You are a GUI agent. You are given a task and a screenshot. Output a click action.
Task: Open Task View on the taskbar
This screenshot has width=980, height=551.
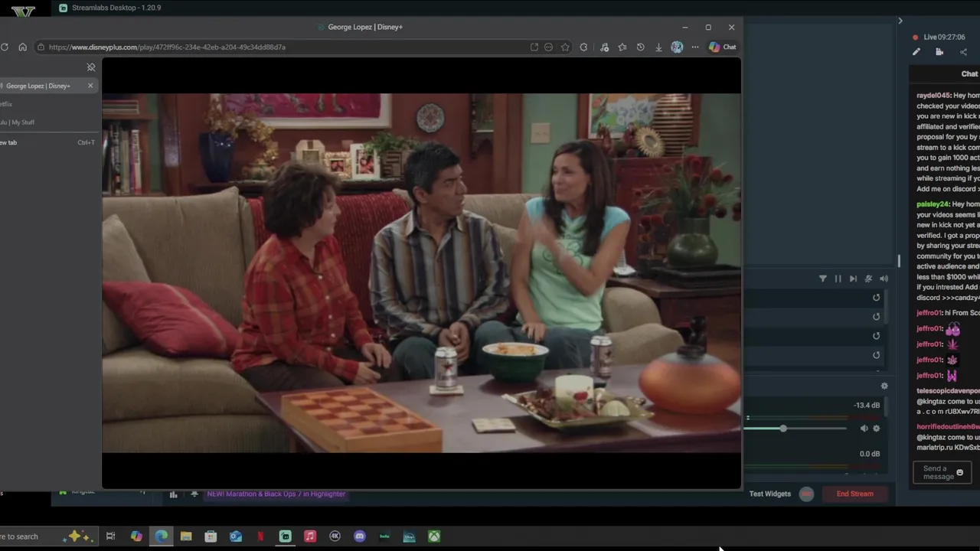click(110, 536)
